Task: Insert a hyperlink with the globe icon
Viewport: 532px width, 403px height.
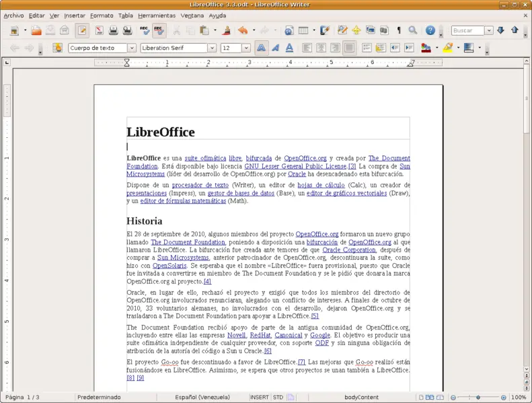Action: pos(289,30)
